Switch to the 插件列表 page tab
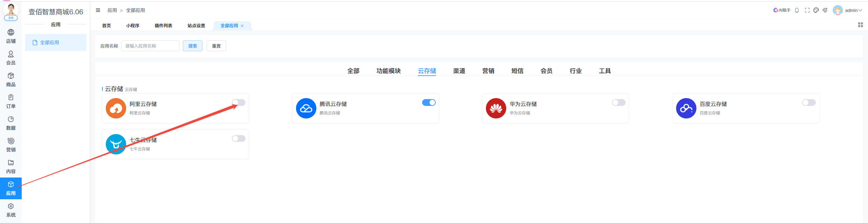Viewport: 868px width, 223px height. (163, 25)
